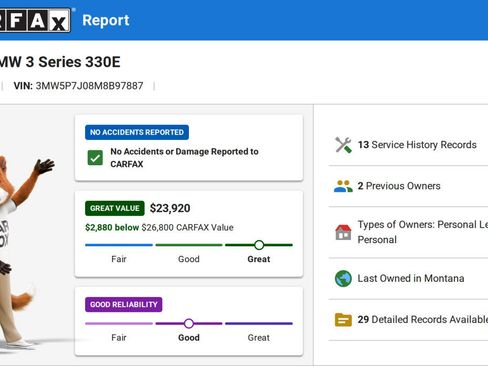Click the Good label under reliability slider
488x366 pixels.
[189, 338]
